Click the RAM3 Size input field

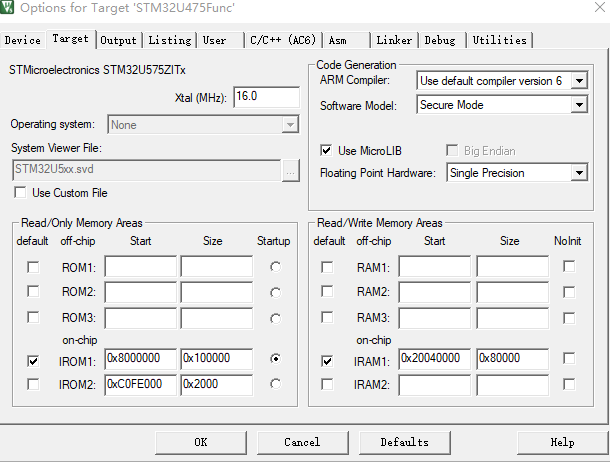[513, 318]
